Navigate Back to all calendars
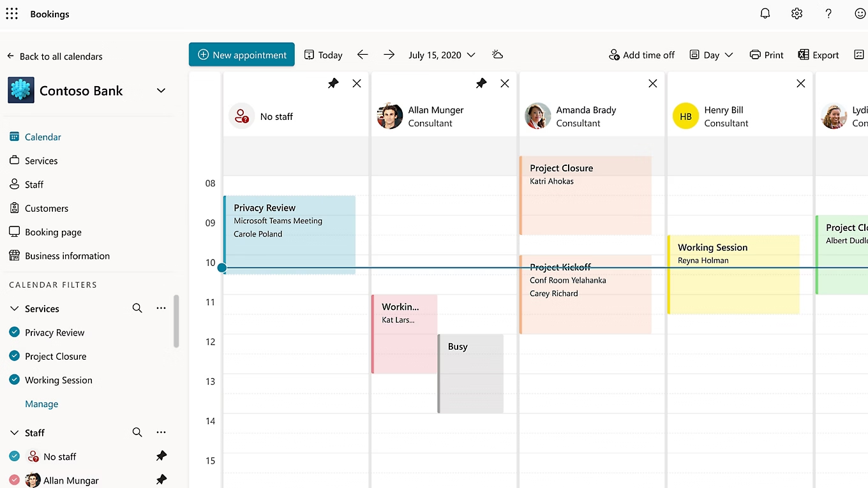The image size is (868, 488). point(56,56)
